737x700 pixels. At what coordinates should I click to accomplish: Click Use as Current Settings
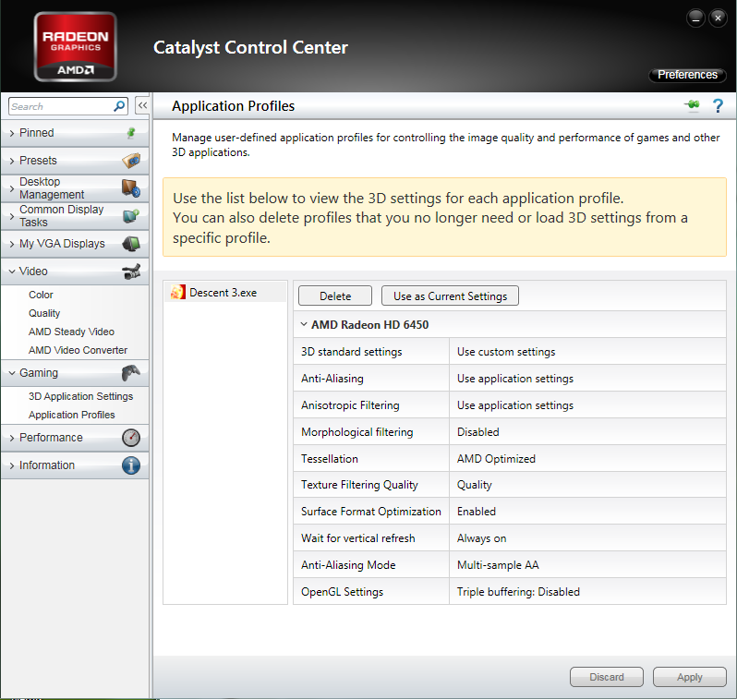pyautogui.click(x=450, y=296)
